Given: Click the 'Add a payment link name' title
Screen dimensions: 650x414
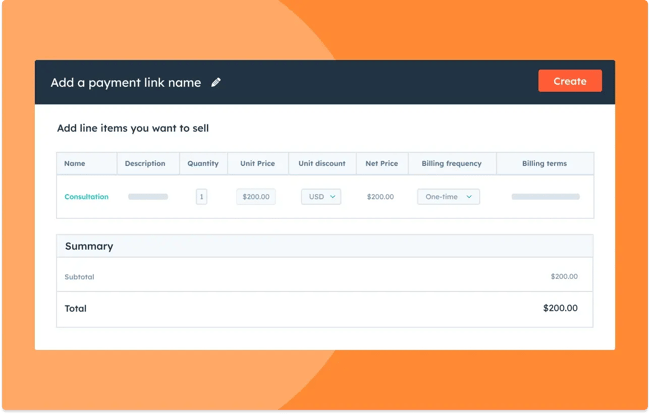Looking at the screenshot, I should (x=126, y=82).
